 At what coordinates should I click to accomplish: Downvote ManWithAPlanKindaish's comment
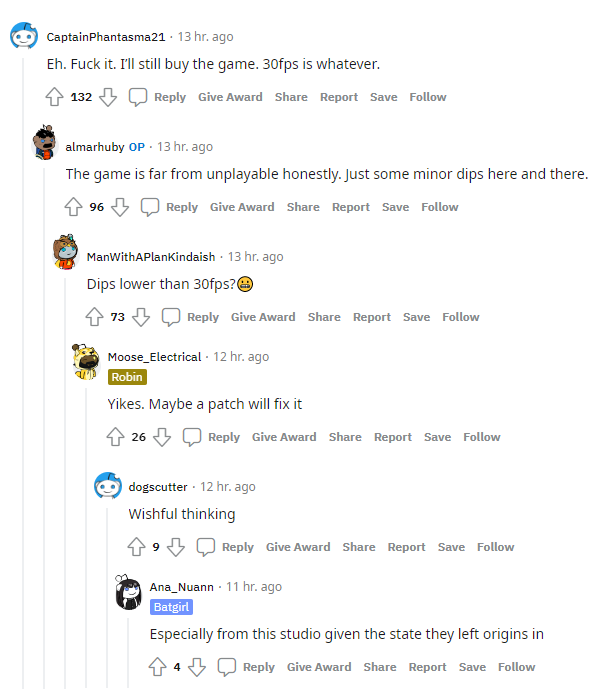(x=141, y=317)
